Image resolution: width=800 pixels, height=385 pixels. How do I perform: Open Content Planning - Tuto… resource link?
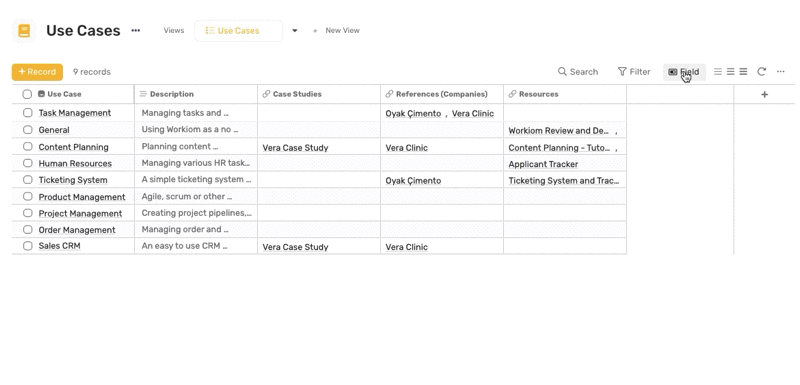pyautogui.click(x=560, y=148)
